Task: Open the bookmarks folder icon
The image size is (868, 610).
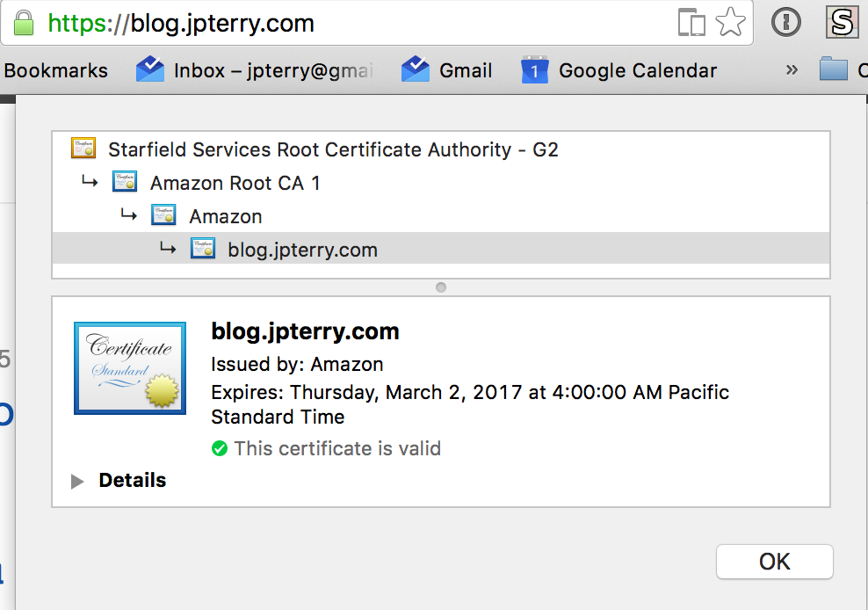Action: 834,69
